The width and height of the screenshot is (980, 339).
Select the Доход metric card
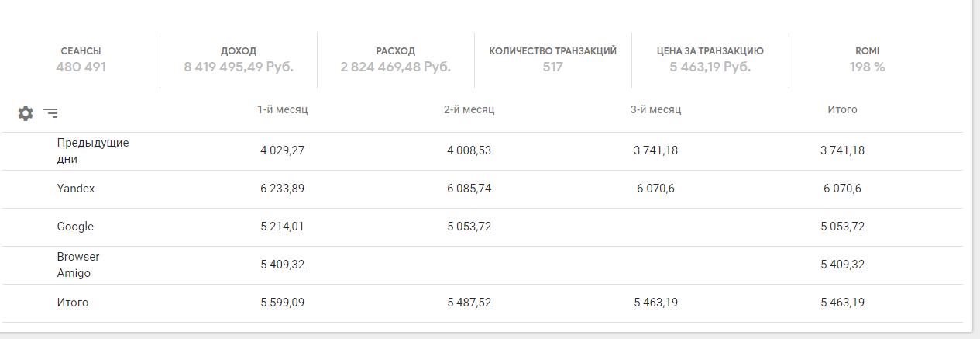pyautogui.click(x=239, y=60)
